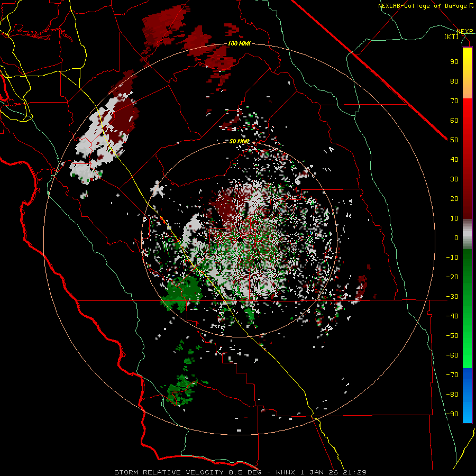Click the -90 label on velocity scale
This screenshot has height=476, width=476.
coord(452,414)
